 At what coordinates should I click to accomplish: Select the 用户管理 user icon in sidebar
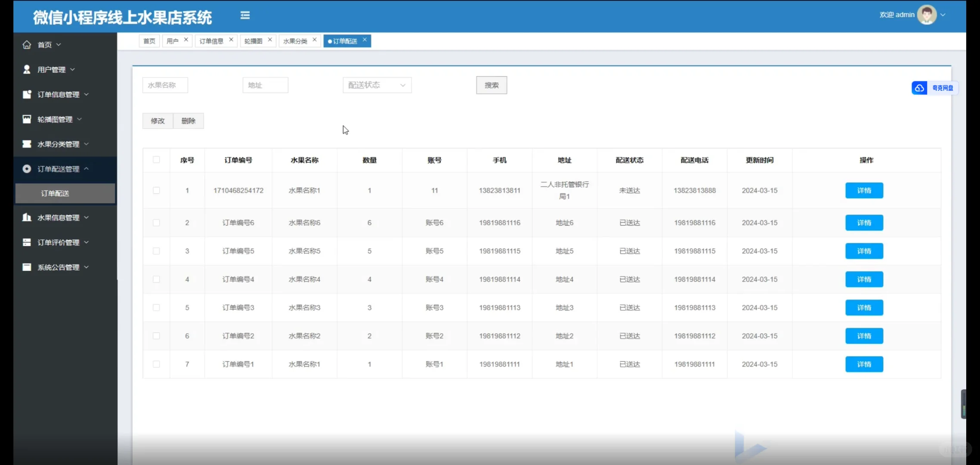27,69
